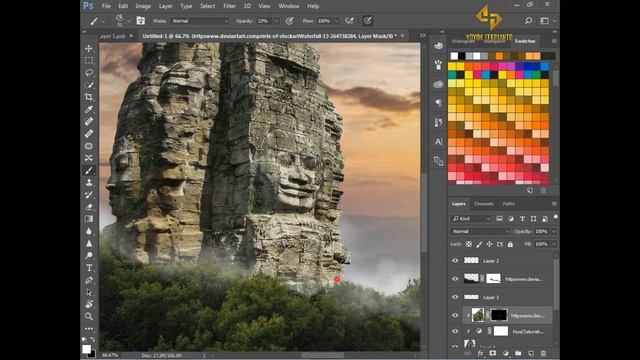This screenshot has width=640, height=360.
Task: Open the tool preset picker arrow
Action: 103,21
